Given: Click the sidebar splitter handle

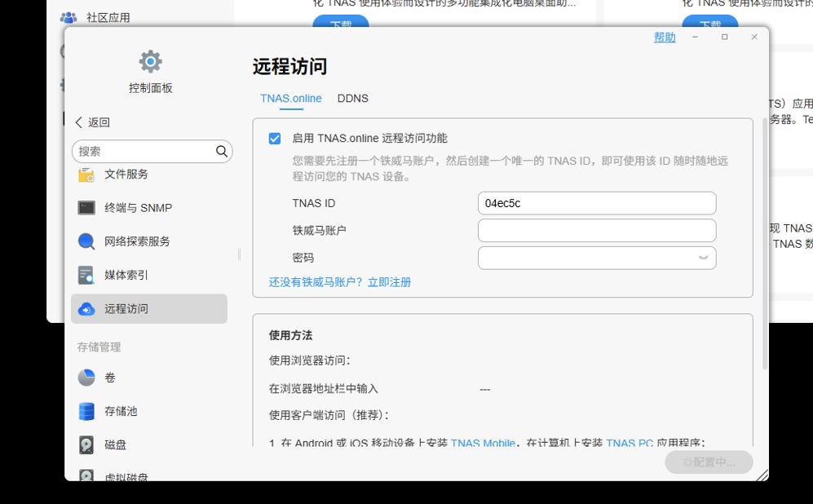Looking at the screenshot, I should tap(239, 254).
